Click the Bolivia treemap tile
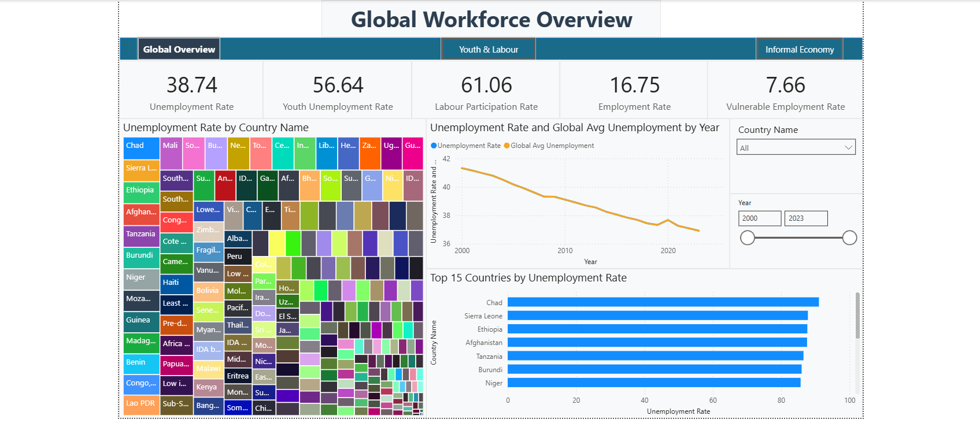 [209, 292]
